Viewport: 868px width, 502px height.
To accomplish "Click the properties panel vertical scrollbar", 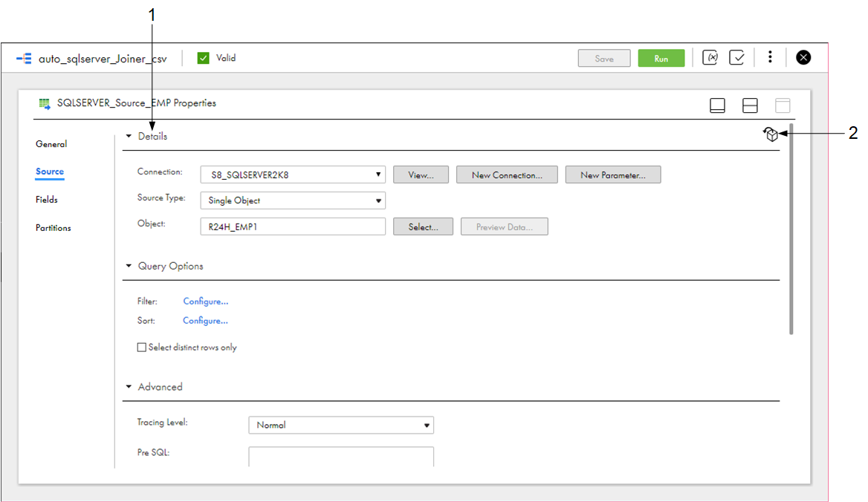I will [x=791, y=229].
